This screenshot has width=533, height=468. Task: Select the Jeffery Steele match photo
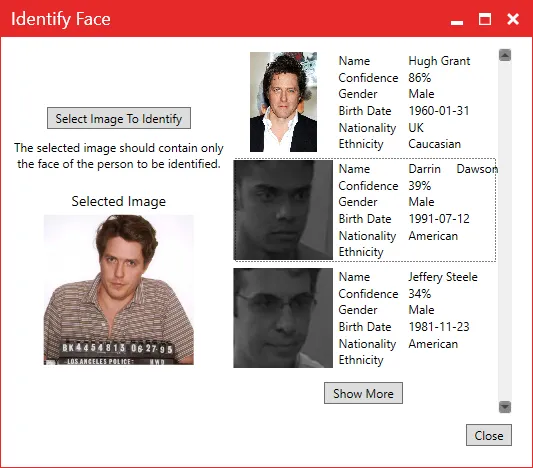283,318
